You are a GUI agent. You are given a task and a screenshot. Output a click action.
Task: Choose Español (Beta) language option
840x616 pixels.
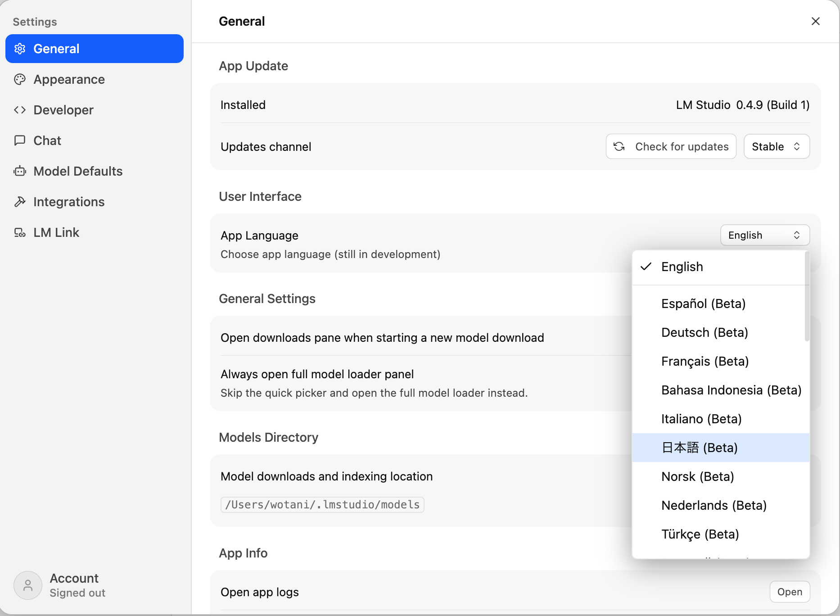click(703, 303)
